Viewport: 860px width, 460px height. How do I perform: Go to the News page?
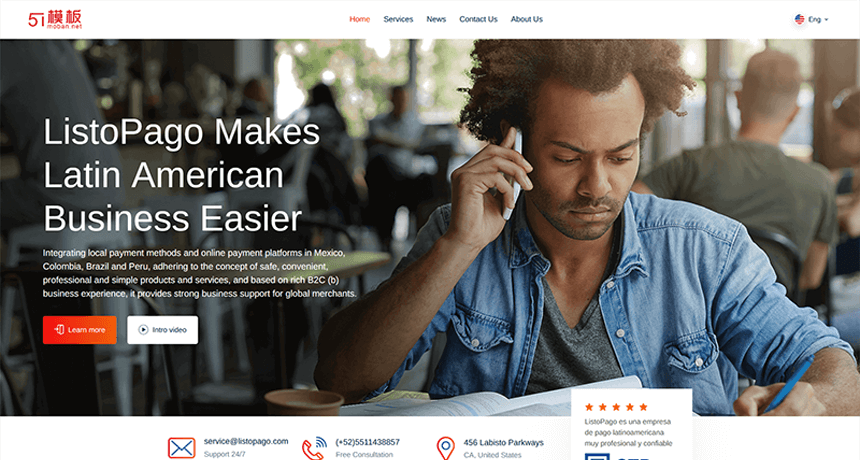click(436, 19)
